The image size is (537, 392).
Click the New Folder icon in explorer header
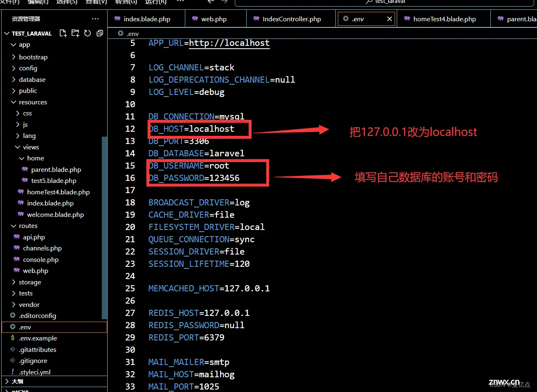point(75,33)
